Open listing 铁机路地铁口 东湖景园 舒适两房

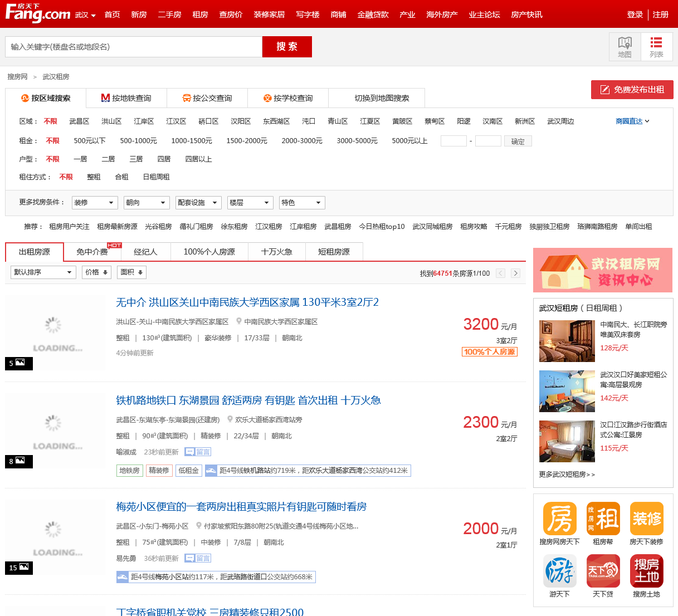coord(248,400)
